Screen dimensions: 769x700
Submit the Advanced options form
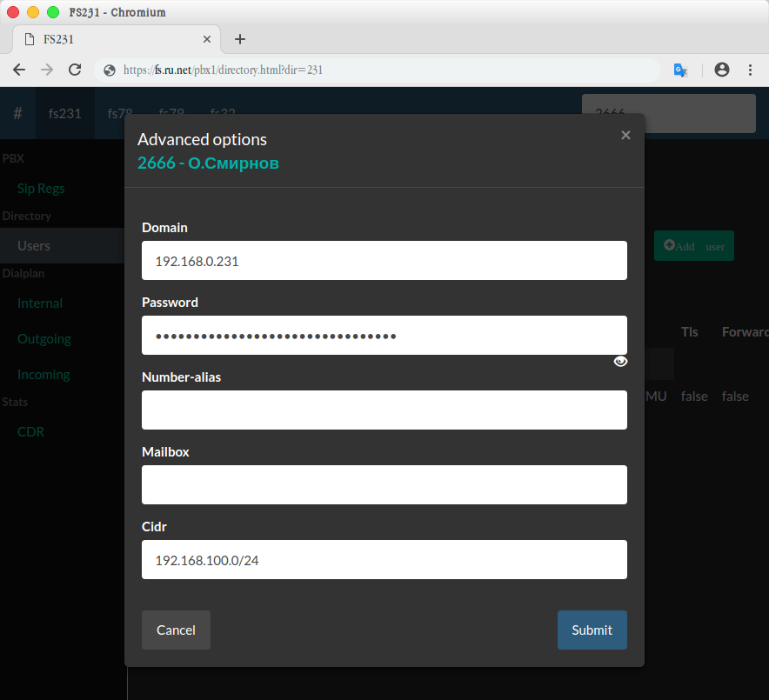pyautogui.click(x=592, y=630)
